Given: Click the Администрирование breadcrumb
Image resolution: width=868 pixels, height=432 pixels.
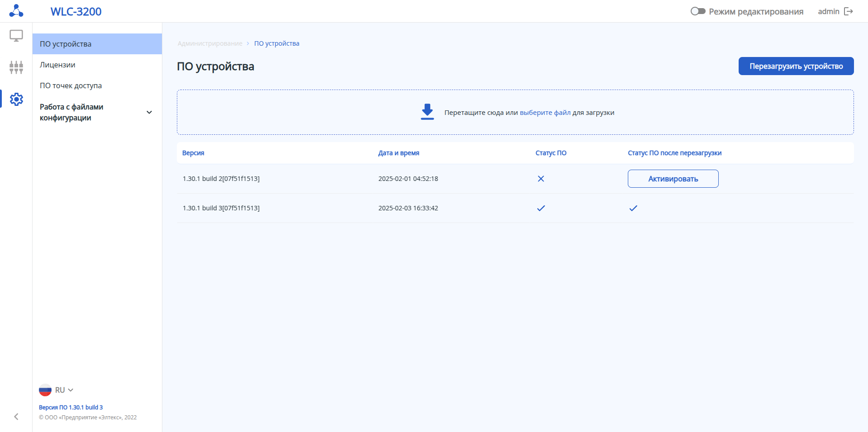Looking at the screenshot, I should tap(210, 43).
